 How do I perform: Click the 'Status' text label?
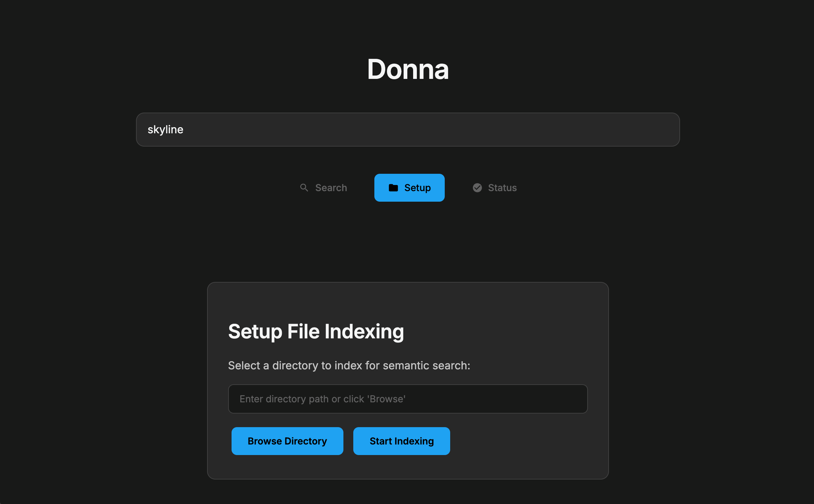point(502,188)
